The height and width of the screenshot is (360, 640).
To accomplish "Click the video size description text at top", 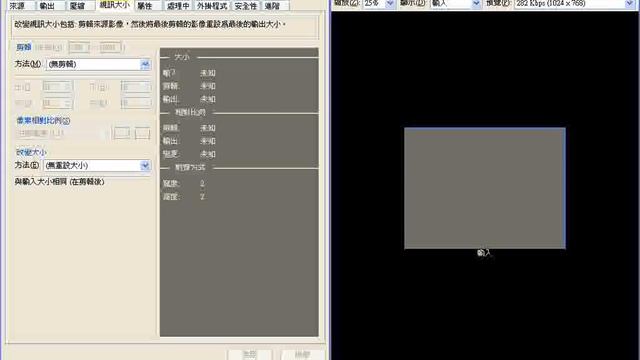I will point(150,24).
